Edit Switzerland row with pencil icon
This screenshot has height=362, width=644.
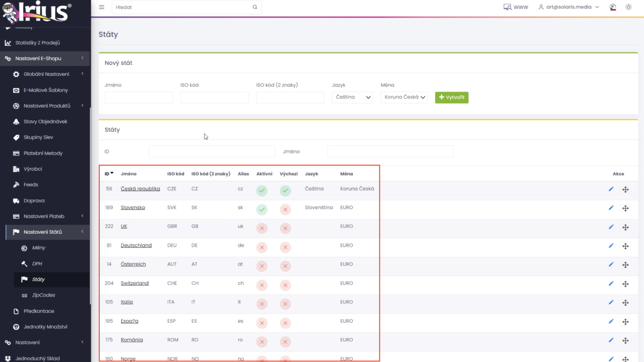(x=611, y=284)
